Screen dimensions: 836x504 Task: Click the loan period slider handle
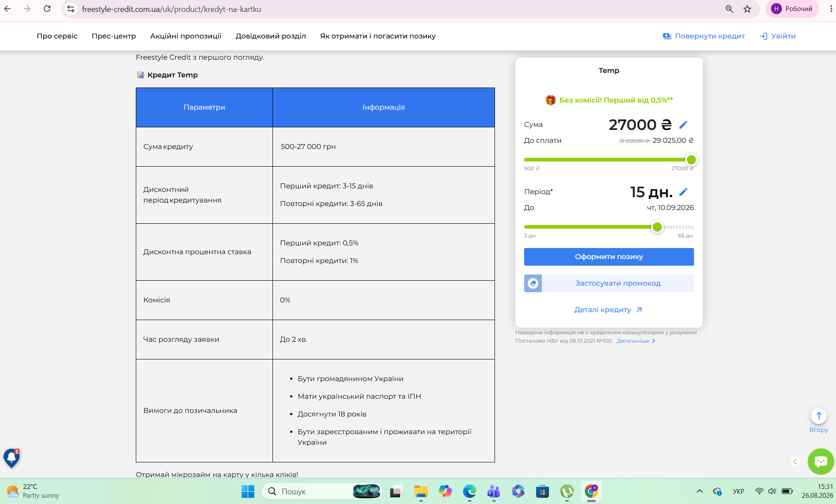(x=657, y=227)
